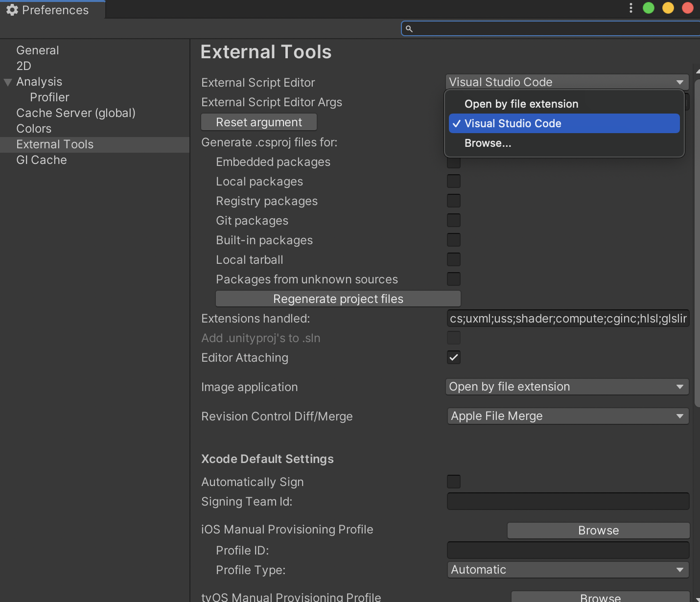Image resolution: width=700 pixels, height=602 pixels.
Task: Enable Registry packages checkbox
Action: point(454,201)
